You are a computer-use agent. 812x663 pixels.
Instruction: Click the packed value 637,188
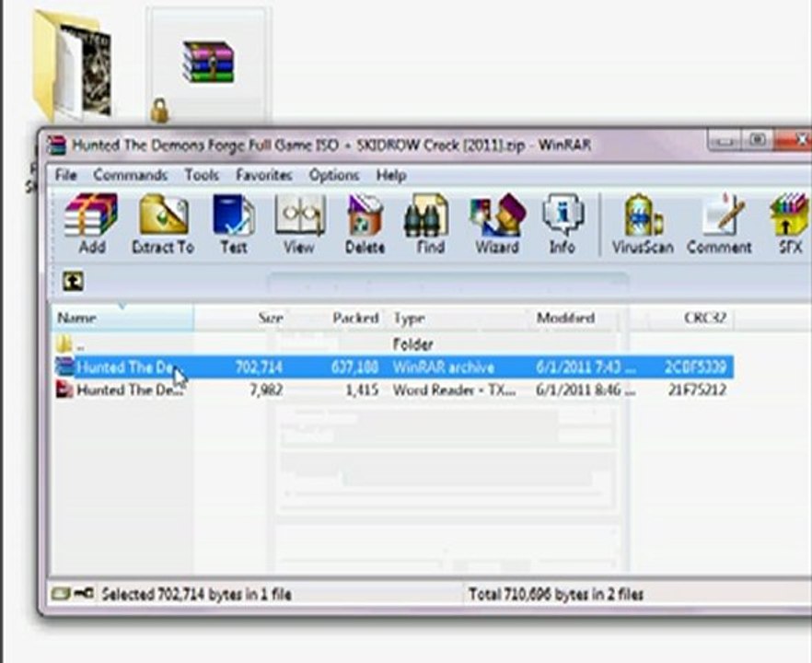pyautogui.click(x=354, y=367)
